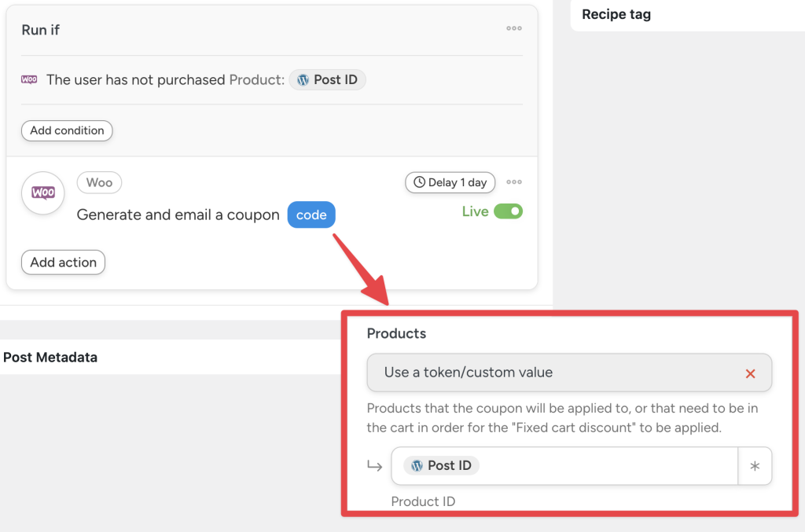Open the coupon action options menu

pyautogui.click(x=514, y=182)
